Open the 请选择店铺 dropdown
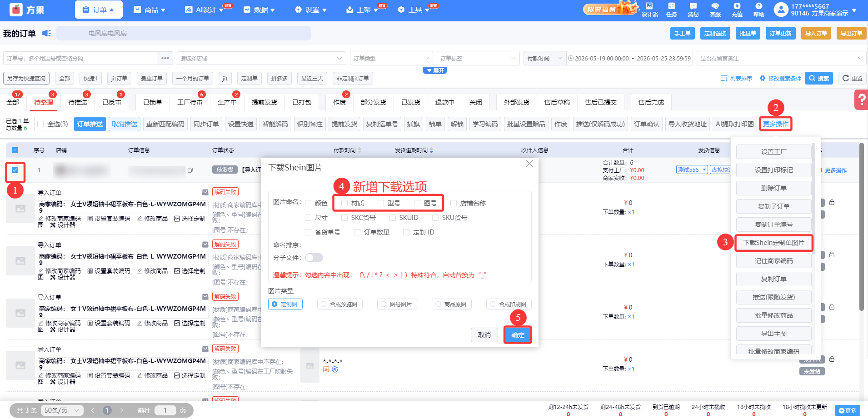The width and height of the screenshot is (868, 419). 261,58
